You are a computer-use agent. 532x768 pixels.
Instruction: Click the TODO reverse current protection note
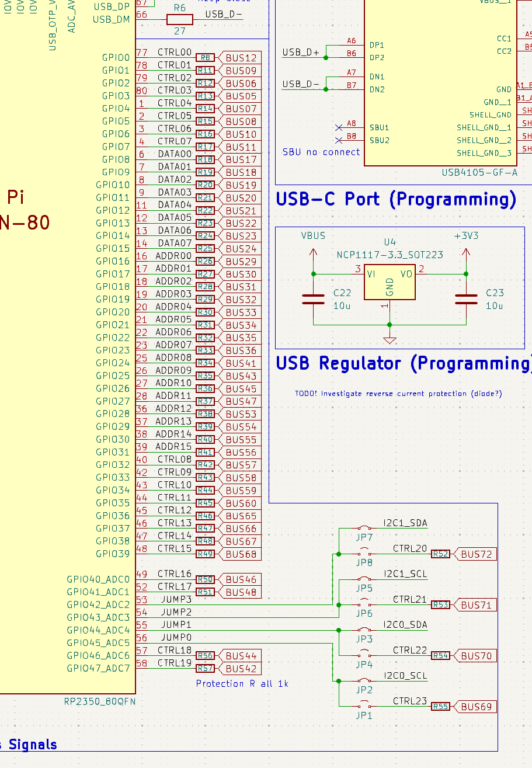(398, 394)
